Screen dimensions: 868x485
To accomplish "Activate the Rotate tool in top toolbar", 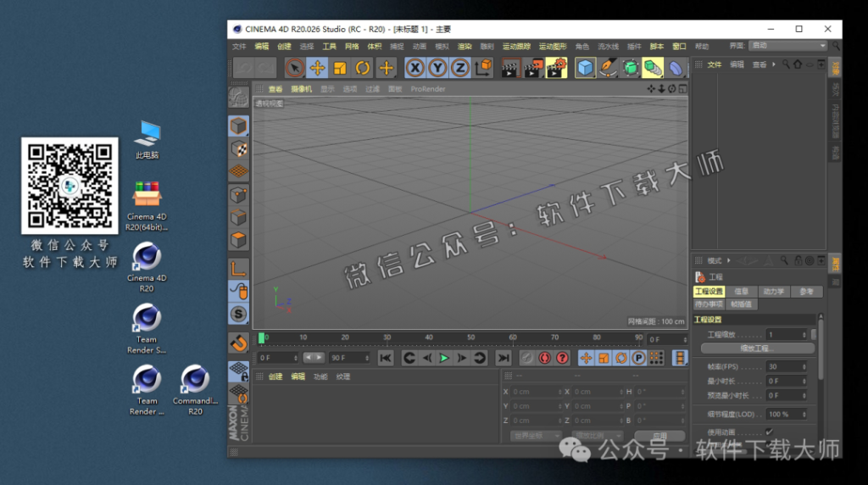I will [x=363, y=68].
